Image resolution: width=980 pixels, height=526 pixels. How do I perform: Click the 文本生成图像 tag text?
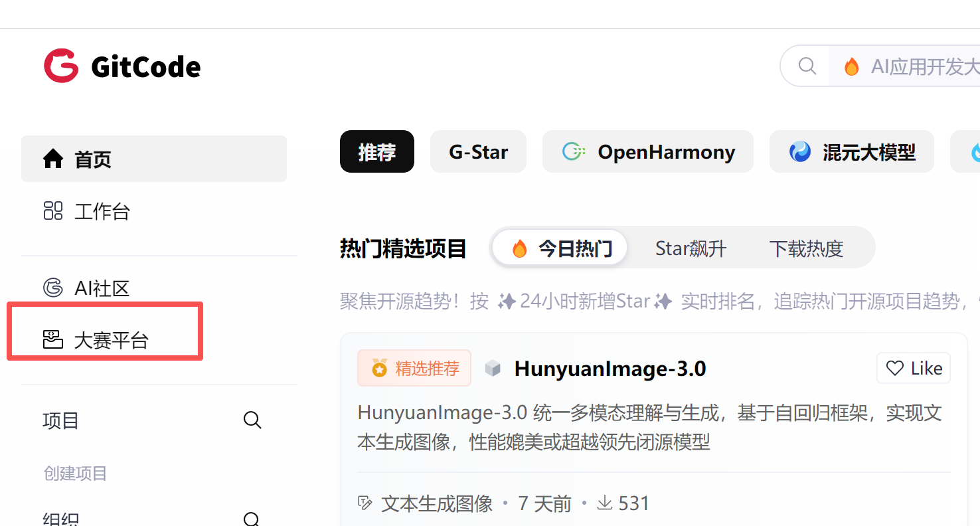(x=437, y=503)
